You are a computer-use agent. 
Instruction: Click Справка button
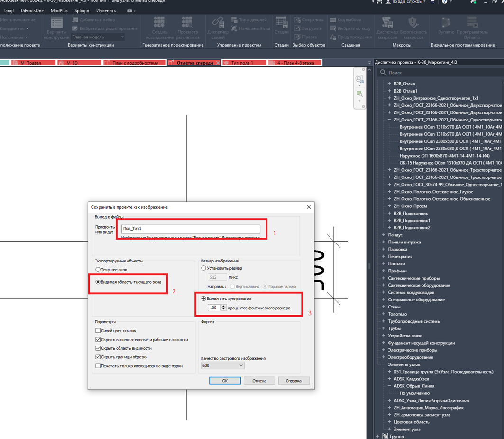coord(294,381)
